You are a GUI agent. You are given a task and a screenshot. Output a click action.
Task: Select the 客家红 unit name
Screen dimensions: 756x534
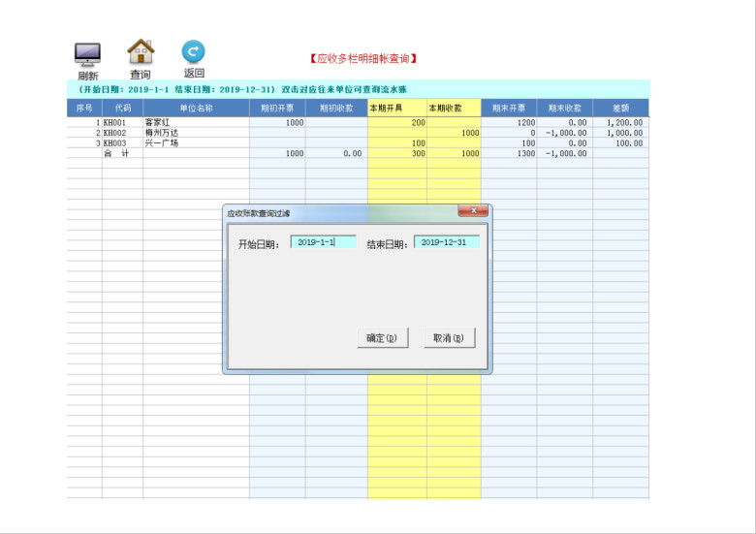tap(157, 122)
